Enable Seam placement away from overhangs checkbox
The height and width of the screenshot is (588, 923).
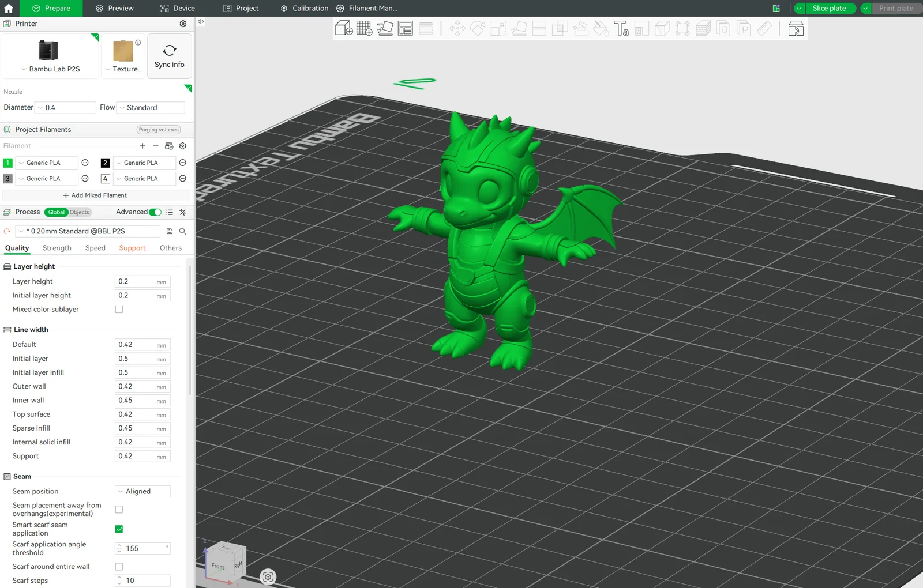(x=119, y=510)
